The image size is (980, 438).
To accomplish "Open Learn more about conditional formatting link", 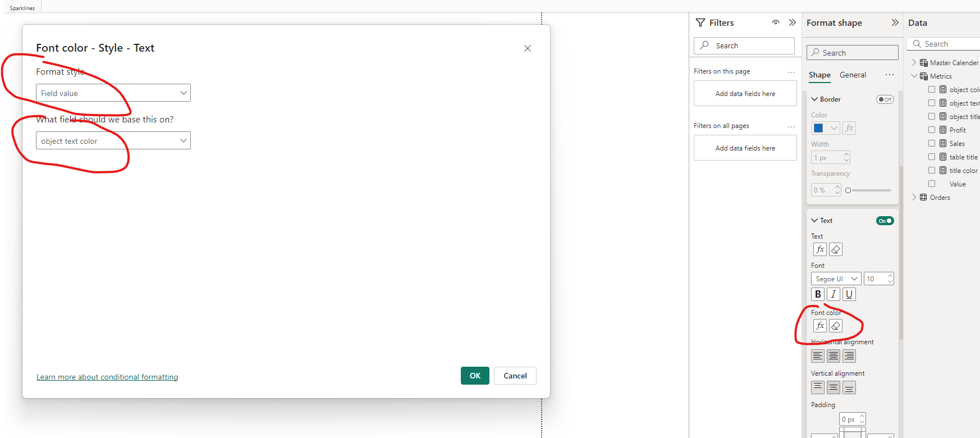I will [107, 377].
